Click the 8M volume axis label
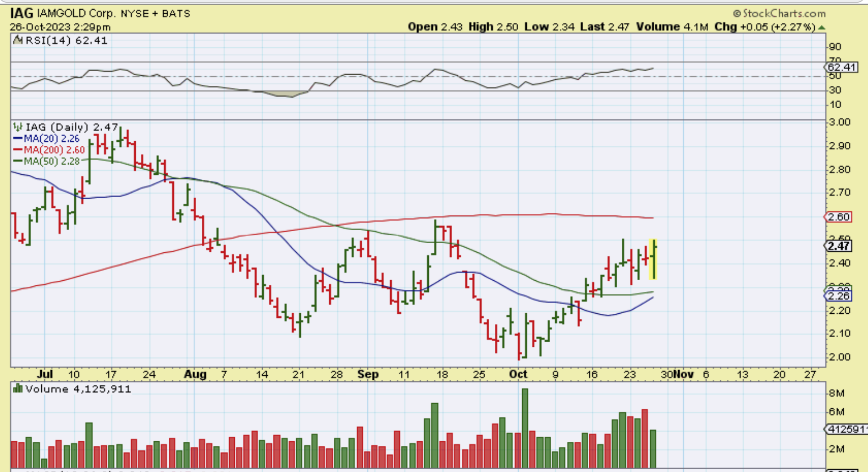The width and height of the screenshot is (868, 472). pos(837,394)
